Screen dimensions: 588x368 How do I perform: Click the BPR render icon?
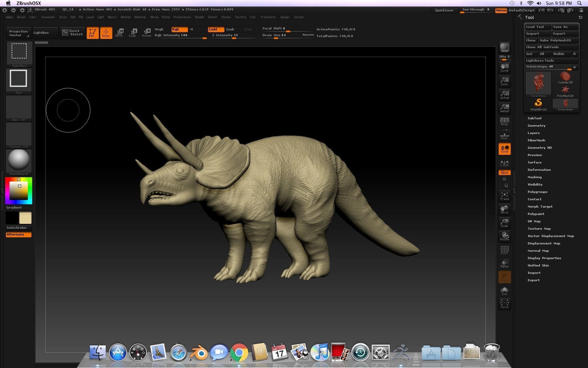(x=504, y=48)
